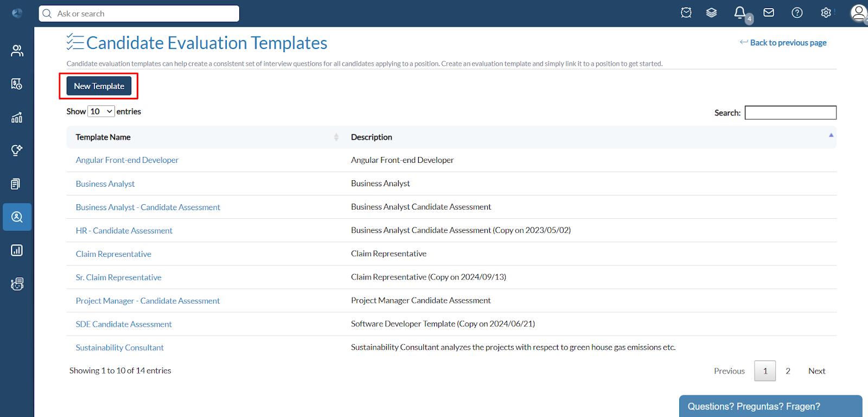The width and height of the screenshot is (868, 417).
Task: Click the app logo in the top-left corner
Action: [x=17, y=13]
